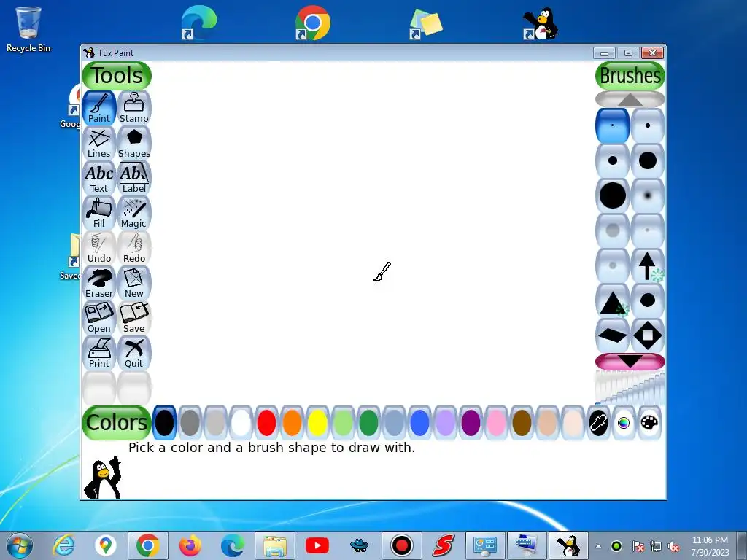Click the Colors header label

117,422
